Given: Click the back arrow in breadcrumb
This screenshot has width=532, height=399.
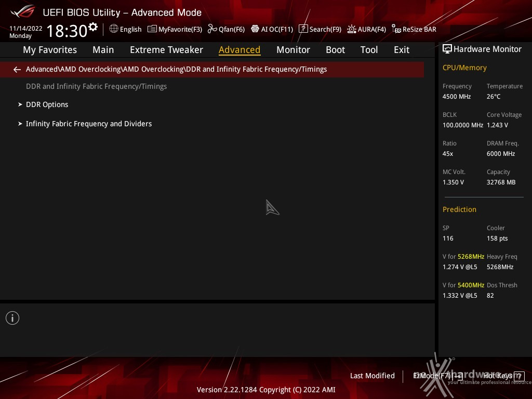Looking at the screenshot, I should tap(17, 70).
